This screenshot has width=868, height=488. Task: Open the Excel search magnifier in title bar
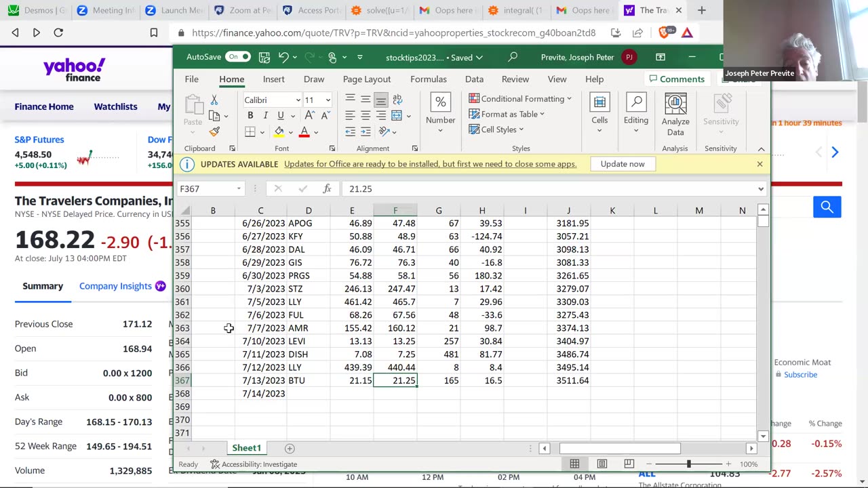click(513, 57)
